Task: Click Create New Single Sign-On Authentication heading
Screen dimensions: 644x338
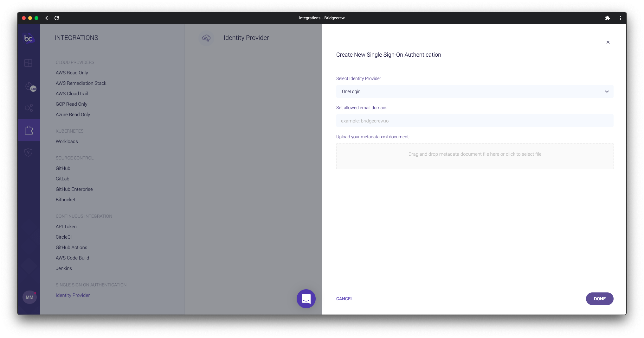Action: tap(389, 55)
